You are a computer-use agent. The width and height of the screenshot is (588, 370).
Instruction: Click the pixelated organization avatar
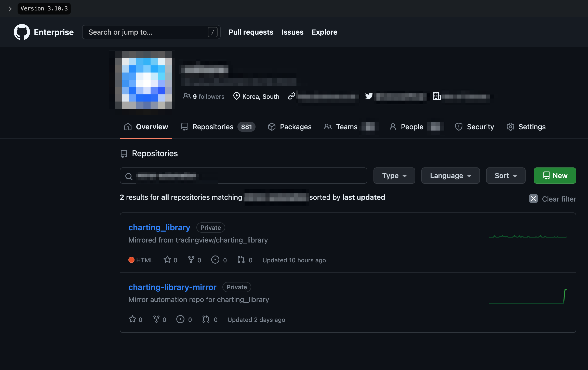[x=143, y=80]
